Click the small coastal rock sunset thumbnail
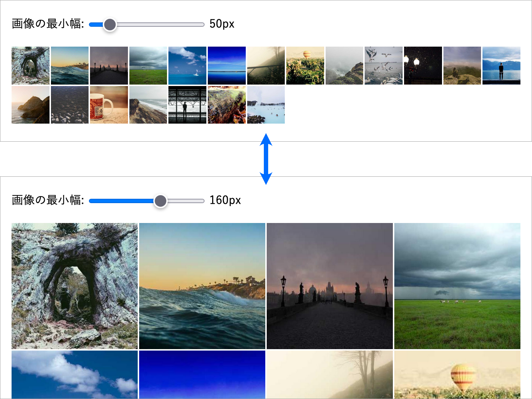This screenshot has width=532, height=399. tap(30, 105)
